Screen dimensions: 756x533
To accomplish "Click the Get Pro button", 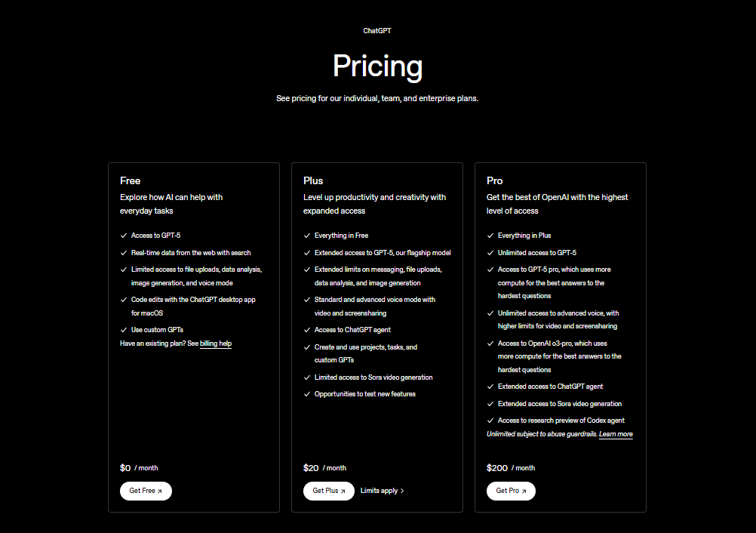I will [x=511, y=491].
